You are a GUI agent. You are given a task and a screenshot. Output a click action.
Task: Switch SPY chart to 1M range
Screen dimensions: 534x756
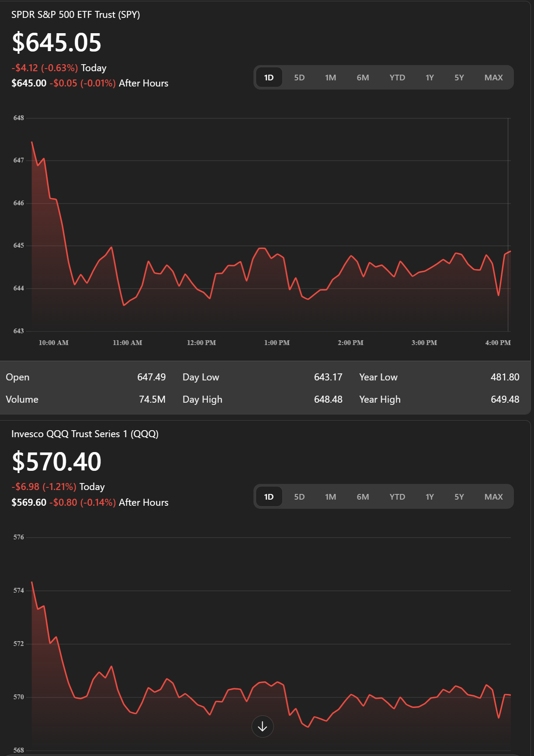330,77
